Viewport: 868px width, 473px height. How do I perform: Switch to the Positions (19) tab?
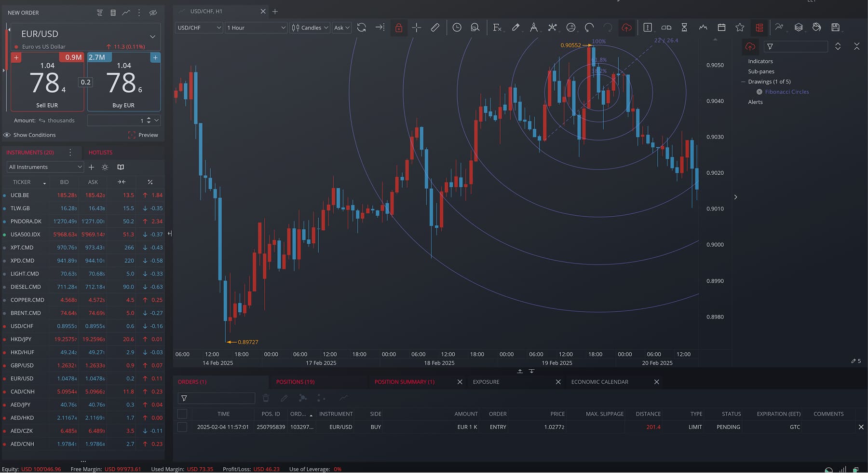pyautogui.click(x=295, y=382)
